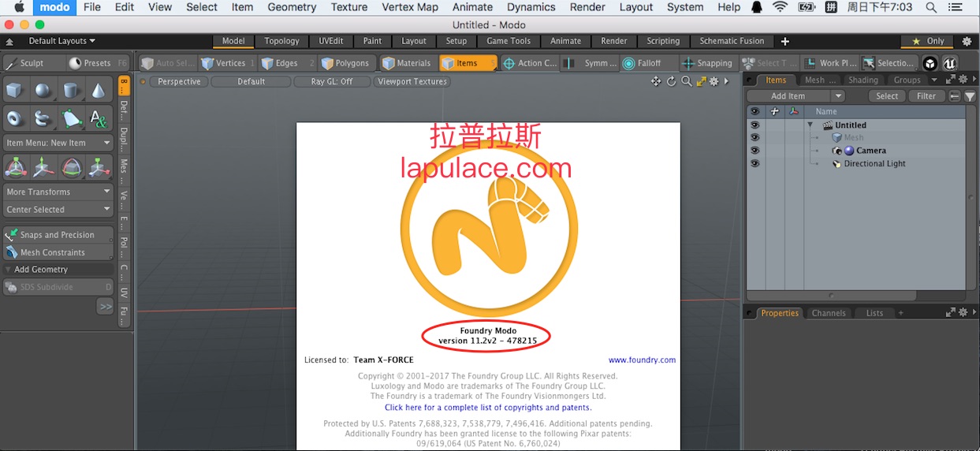This screenshot has height=451, width=980.
Task: Click the Unreal Engine icon in toolbar
Action: [x=949, y=63]
